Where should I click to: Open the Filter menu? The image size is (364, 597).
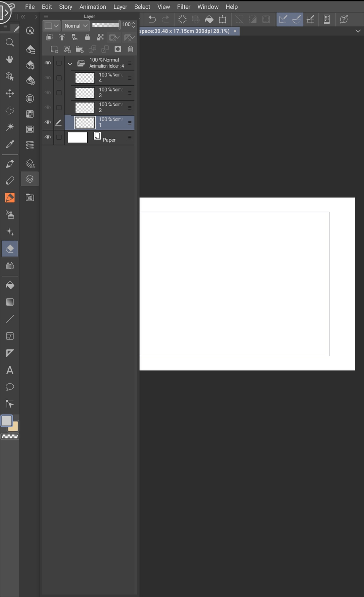[x=184, y=7]
